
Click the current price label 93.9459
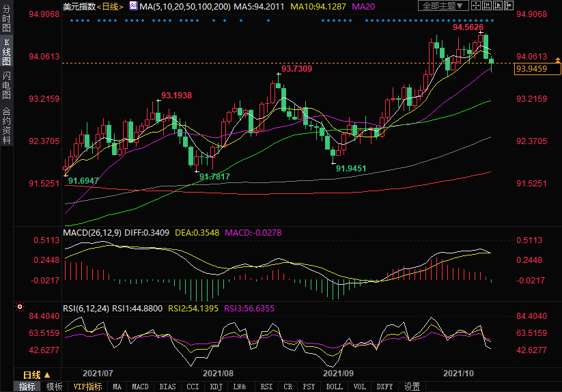click(531, 68)
